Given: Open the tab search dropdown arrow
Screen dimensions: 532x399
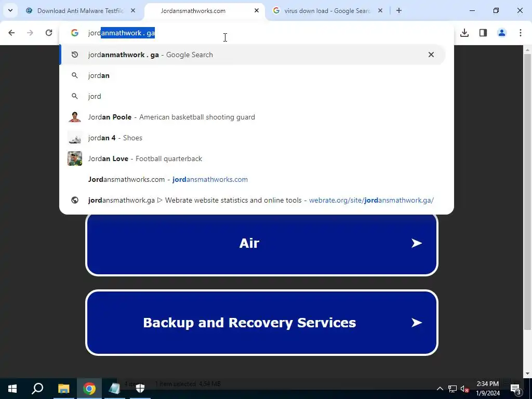Looking at the screenshot, I should pyautogui.click(x=10, y=10).
